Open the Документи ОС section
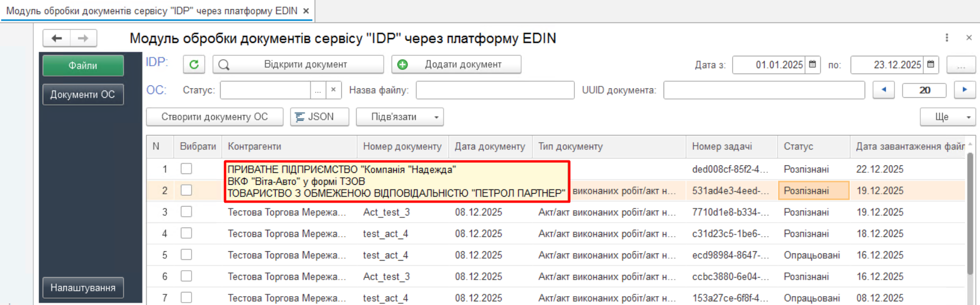 coord(83,95)
